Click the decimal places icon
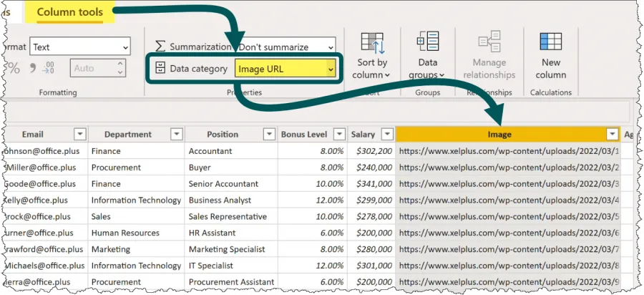Viewport: 644px width, 295px height. [49, 69]
